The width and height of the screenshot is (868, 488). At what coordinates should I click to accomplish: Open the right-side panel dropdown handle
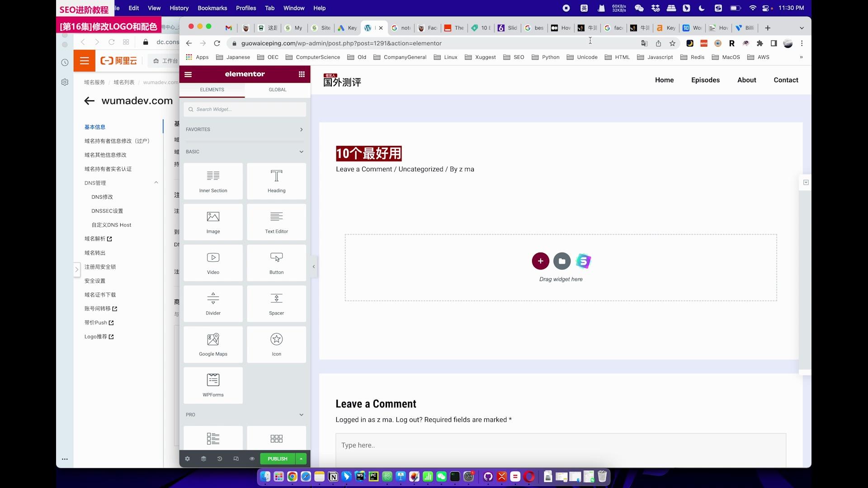coord(806,183)
